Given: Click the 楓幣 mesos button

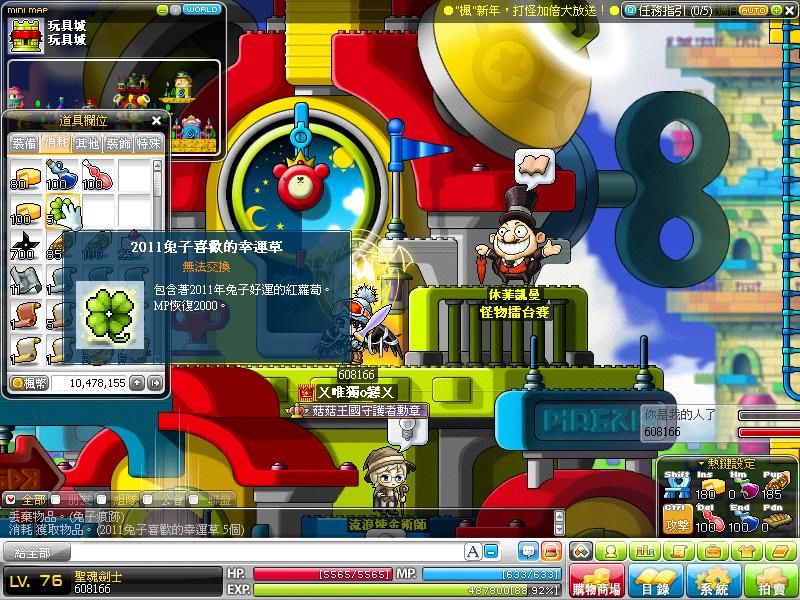Looking at the screenshot, I should pyautogui.click(x=29, y=383).
